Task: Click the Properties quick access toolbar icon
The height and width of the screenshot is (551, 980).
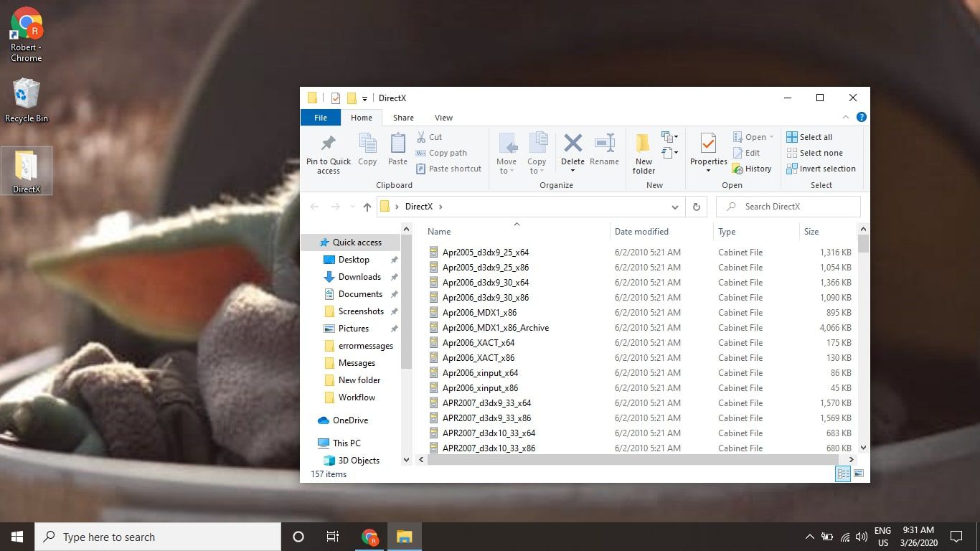Action: 335,98
